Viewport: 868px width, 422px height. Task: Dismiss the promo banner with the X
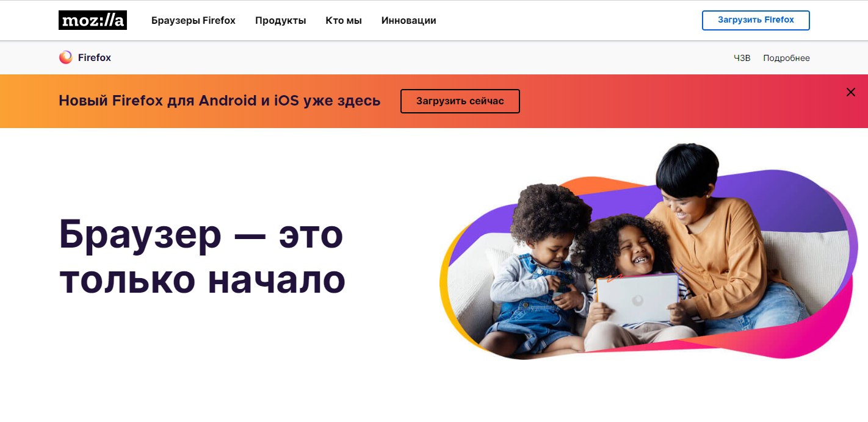pos(850,92)
